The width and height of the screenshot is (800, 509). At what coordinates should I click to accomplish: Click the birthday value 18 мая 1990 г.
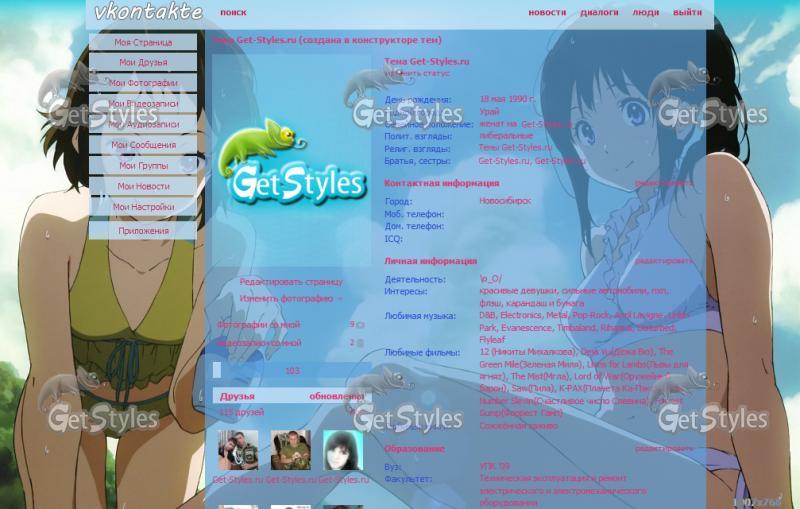click(507, 99)
